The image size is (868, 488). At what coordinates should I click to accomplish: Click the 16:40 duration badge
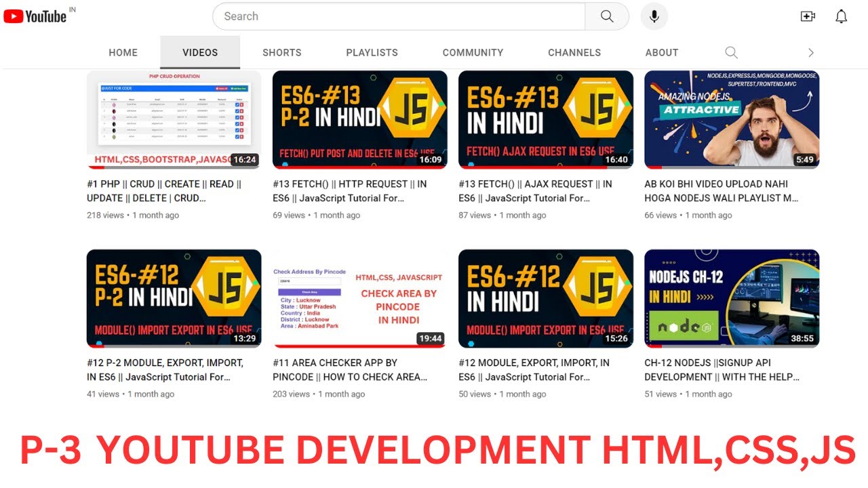pos(616,160)
